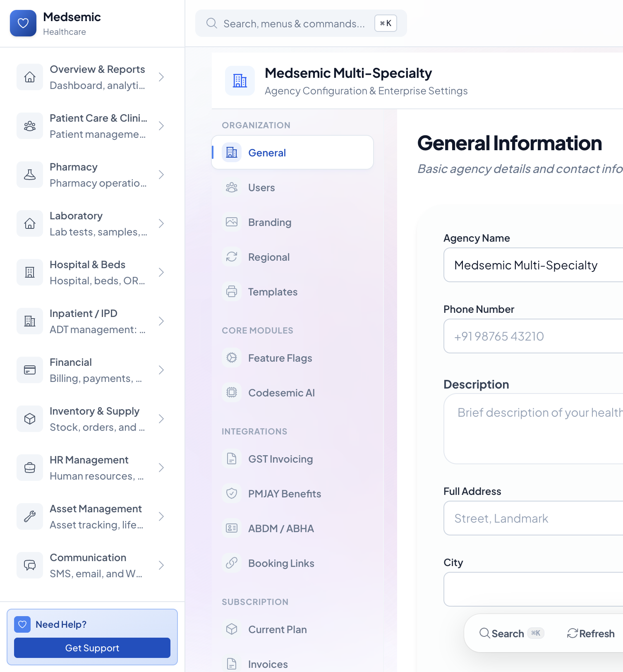Expand the Hospital & Beds chevron
Image resolution: width=623 pixels, height=672 pixels.
pyautogui.click(x=161, y=272)
